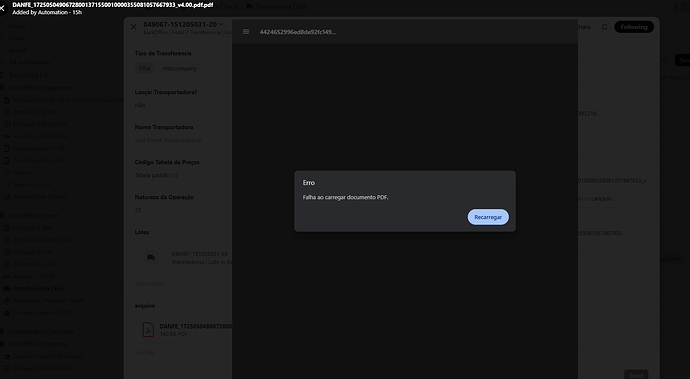Expand the 049067-151205031-20 title chevron
This screenshot has height=379, width=690.
(221, 24)
